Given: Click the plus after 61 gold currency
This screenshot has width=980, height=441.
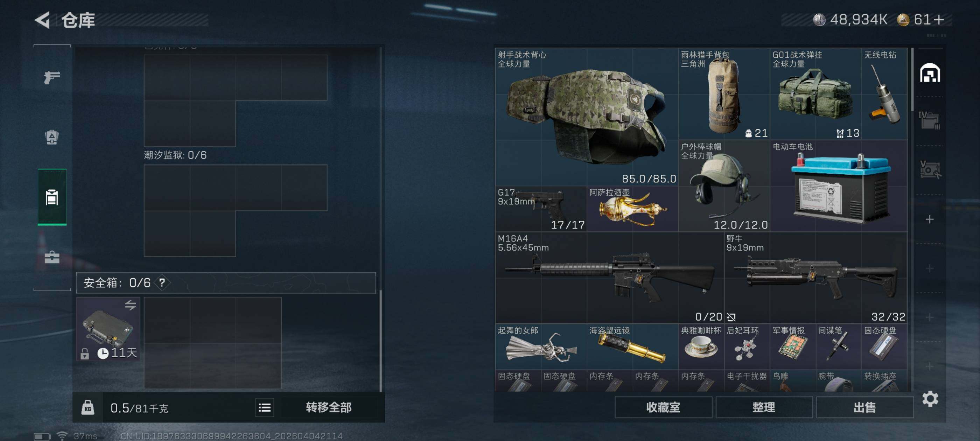Looking at the screenshot, I should [939, 19].
